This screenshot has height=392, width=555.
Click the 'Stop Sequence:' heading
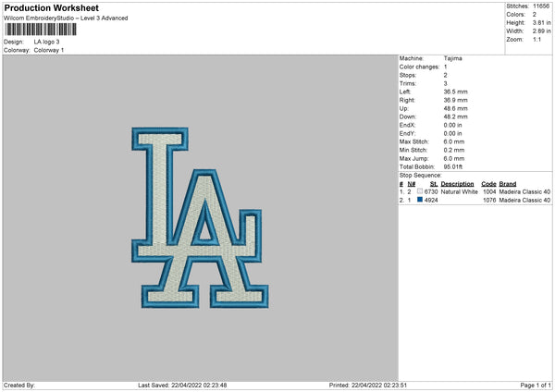click(421, 176)
